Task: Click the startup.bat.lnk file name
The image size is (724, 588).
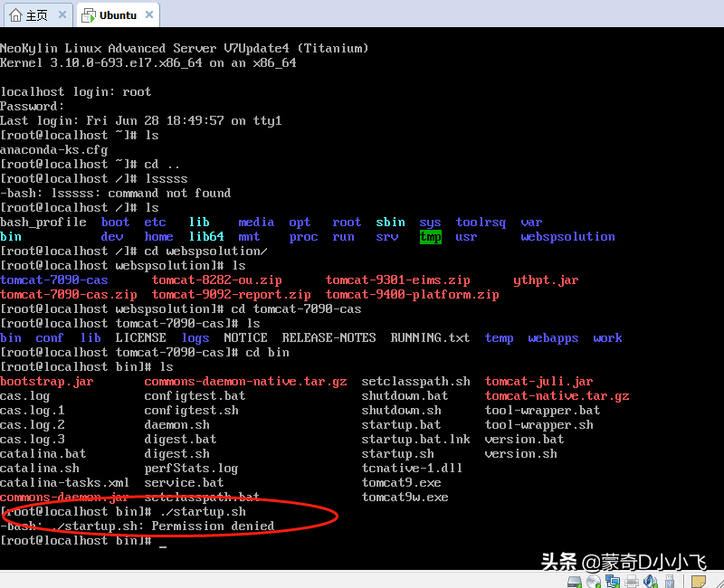Action: pos(415,440)
